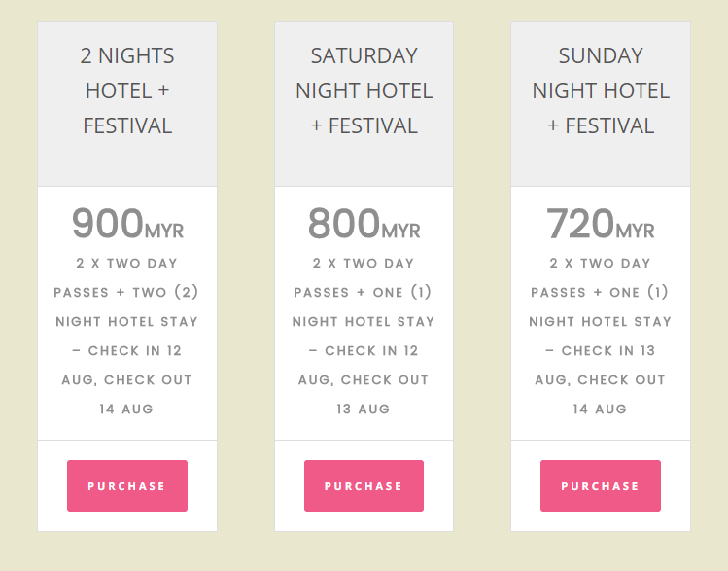Click the MYR label beside 720
The height and width of the screenshot is (571, 728).
coord(636,232)
